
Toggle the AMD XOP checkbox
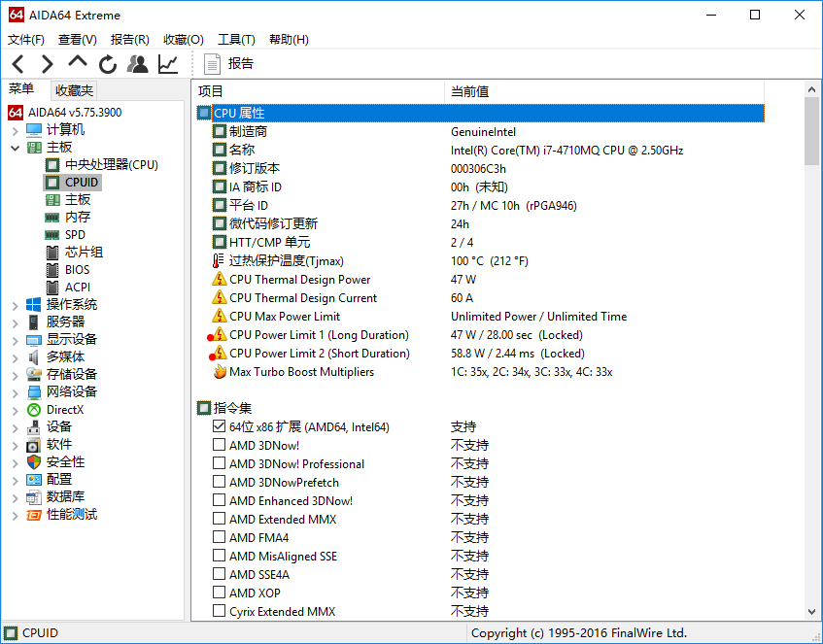point(219,593)
